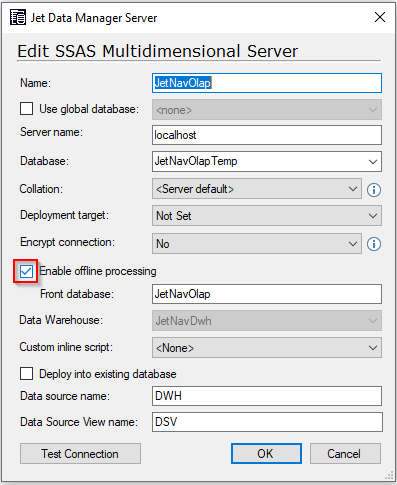Click the Collation info icon
Screen dimensions: 397x485
374,190
